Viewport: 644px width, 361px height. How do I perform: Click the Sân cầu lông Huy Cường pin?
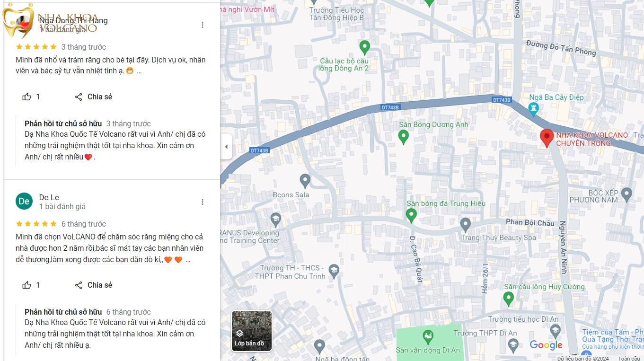509,299
